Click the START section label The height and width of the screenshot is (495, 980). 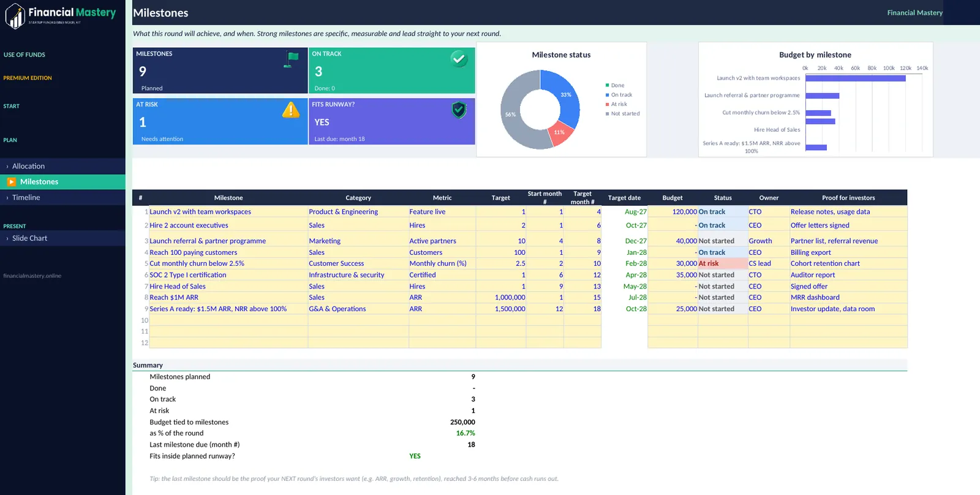(11, 106)
